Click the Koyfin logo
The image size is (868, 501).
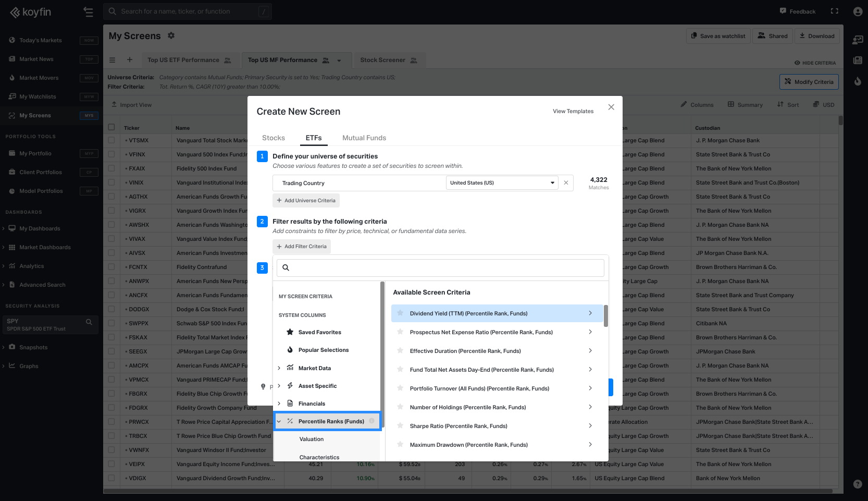[x=31, y=12]
